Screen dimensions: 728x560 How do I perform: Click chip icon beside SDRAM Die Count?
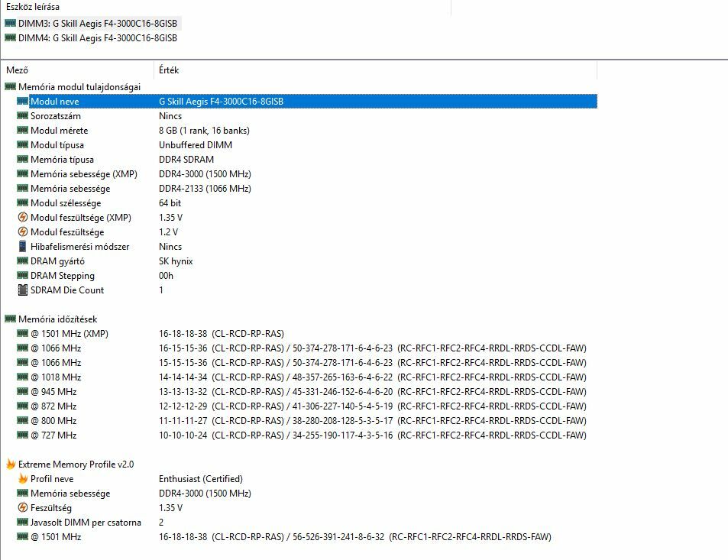[22, 290]
